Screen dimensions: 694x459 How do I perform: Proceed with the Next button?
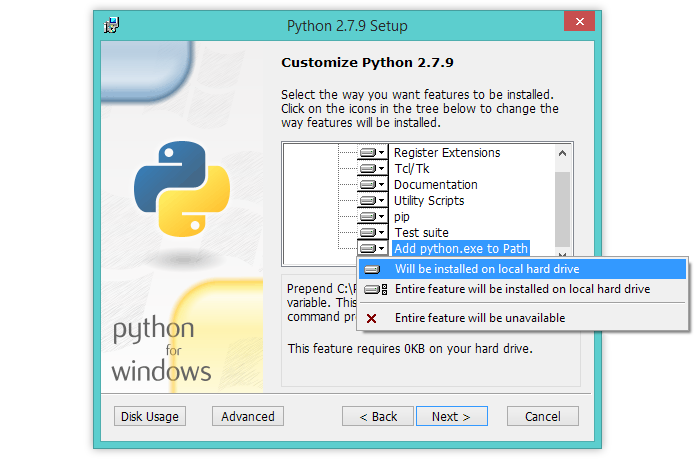tap(451, 417)
